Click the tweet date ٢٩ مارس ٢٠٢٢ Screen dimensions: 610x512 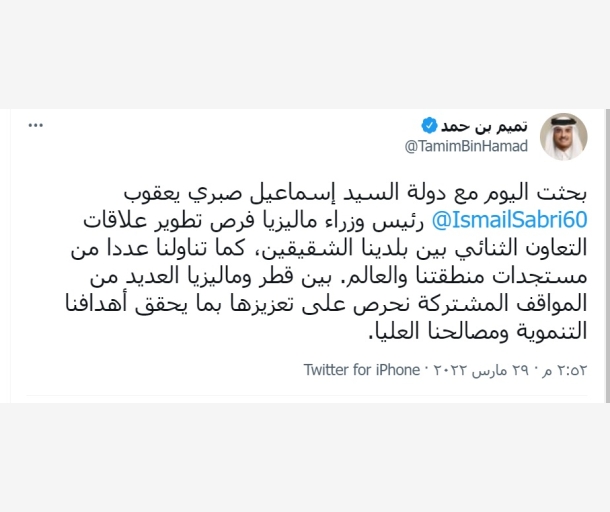489,370
